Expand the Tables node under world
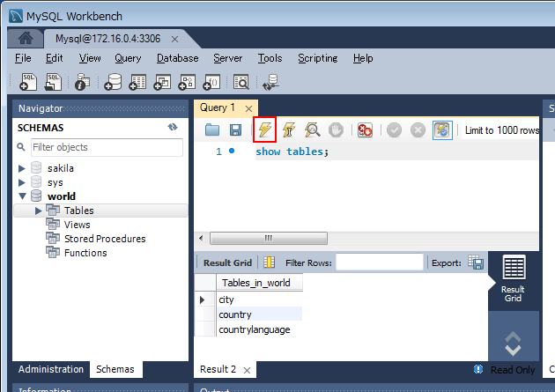This screenshot has width=555, height=392. coord(38,211)
